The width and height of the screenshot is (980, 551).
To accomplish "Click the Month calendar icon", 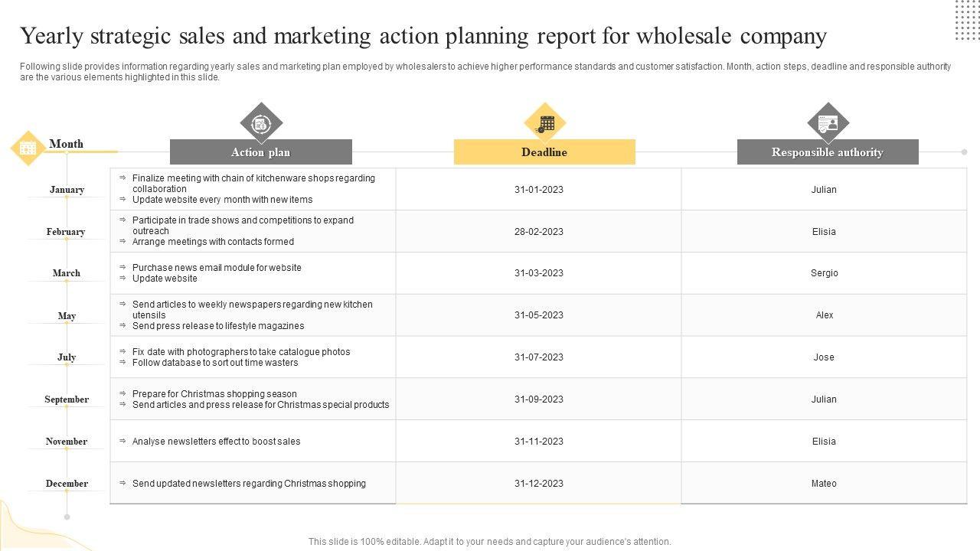I will pos(28,148).
